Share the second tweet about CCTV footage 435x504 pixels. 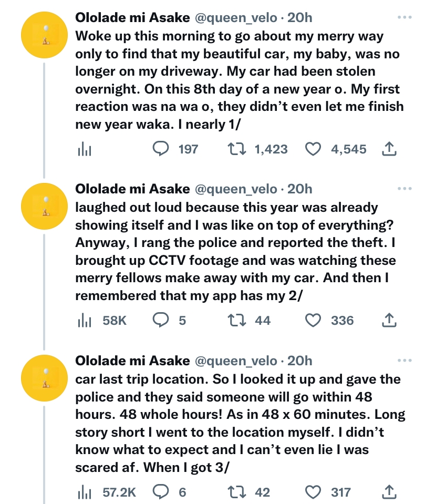pyautogui.click(x=389, y=321)
